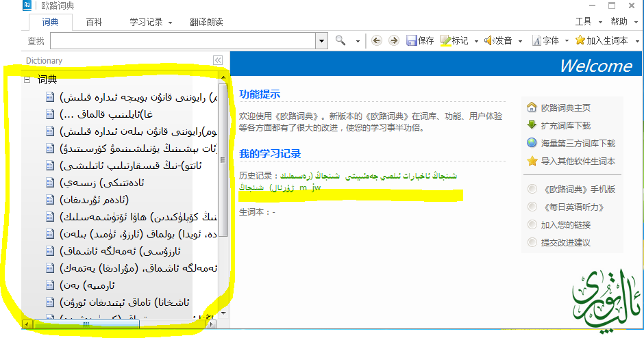Select radio button for 《每日英语听力》
This screenshot has height=338, width=644.
(x=532, y=207)
